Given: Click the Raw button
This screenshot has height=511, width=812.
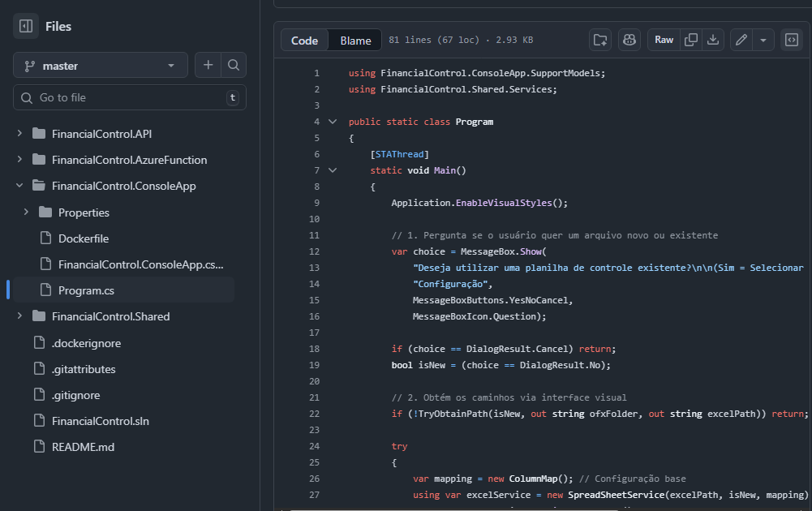Looking at the screenshot, I should point(664,40).
